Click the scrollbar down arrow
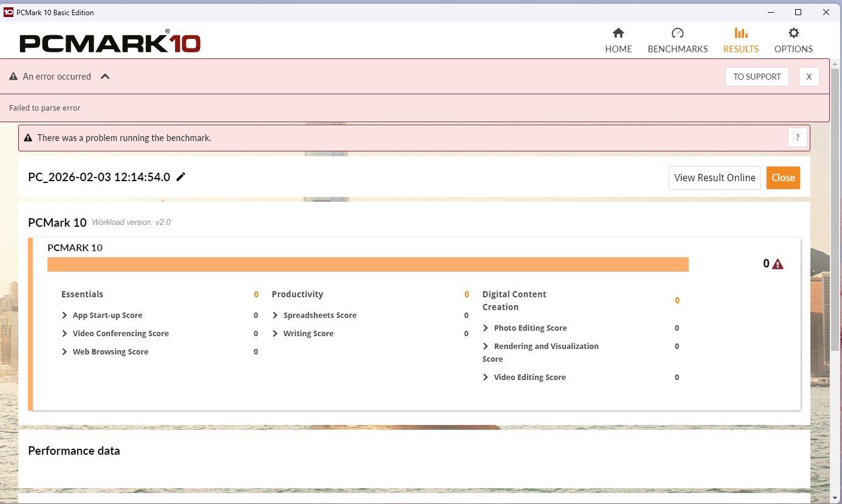The width and height of the screenshot is (842, 504). (x=835, y=499)
